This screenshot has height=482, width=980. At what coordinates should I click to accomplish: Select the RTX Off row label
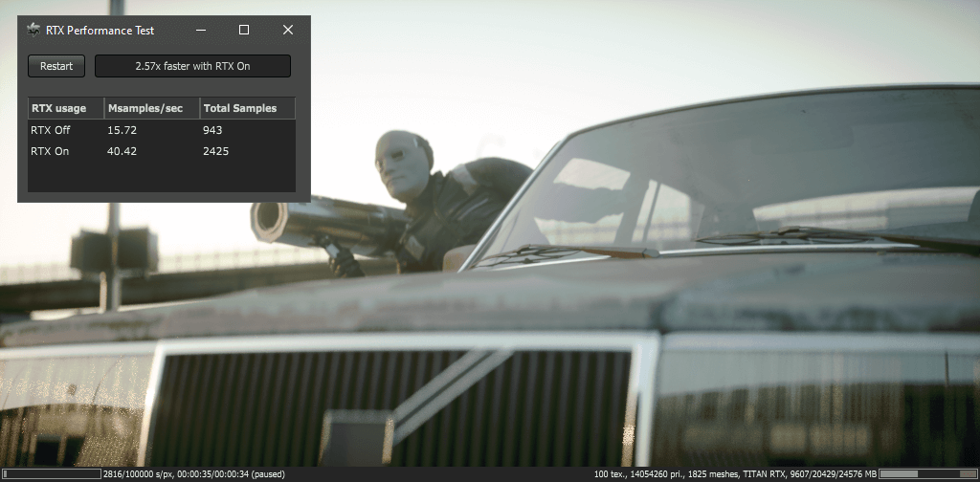point(50,130)
